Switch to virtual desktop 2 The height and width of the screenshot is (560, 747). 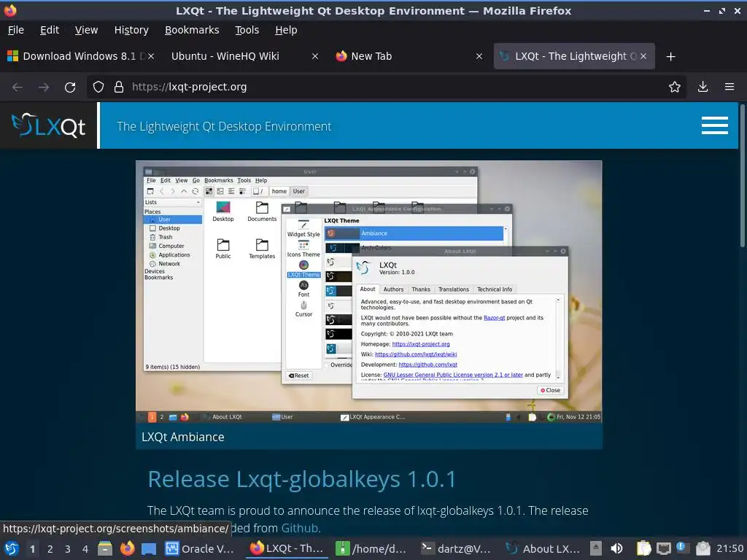tap(50, 549)
